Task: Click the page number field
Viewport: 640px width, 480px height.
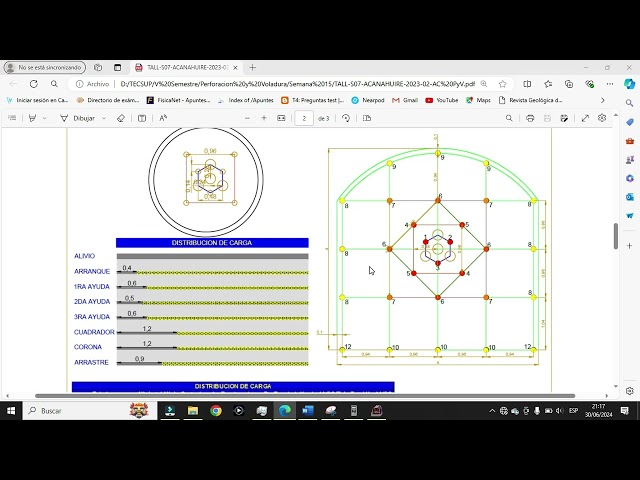Action: [x=304, y=118]
